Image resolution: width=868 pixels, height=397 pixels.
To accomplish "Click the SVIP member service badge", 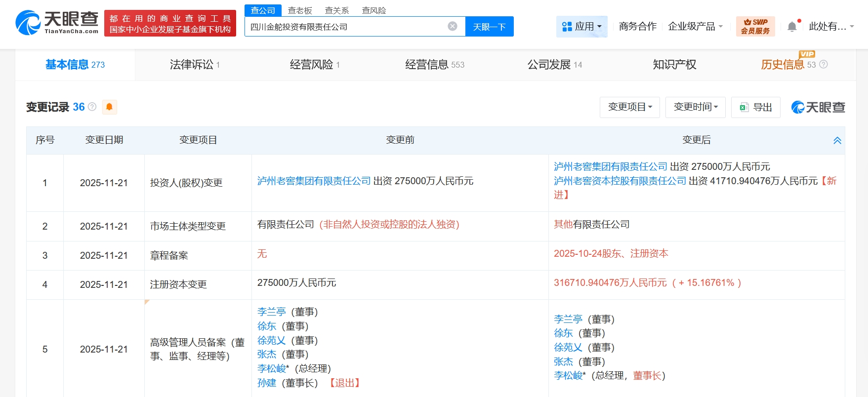I will 755,27.
